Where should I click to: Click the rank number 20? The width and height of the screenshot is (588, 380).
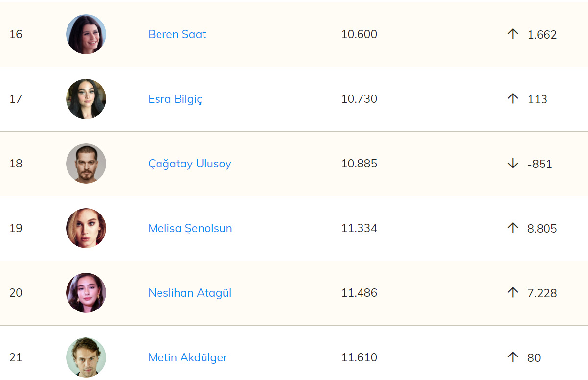[16, 293]
